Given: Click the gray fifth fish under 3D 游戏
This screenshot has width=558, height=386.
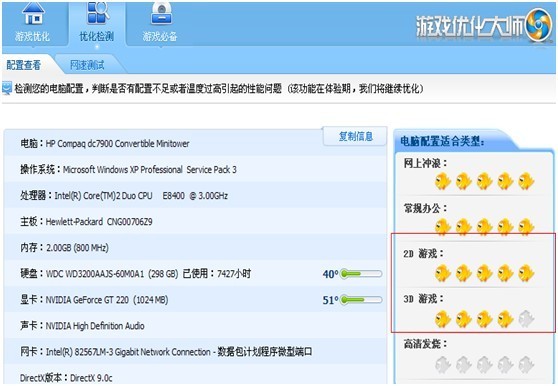Looking at the screenshot, I should tap(526, 319).
